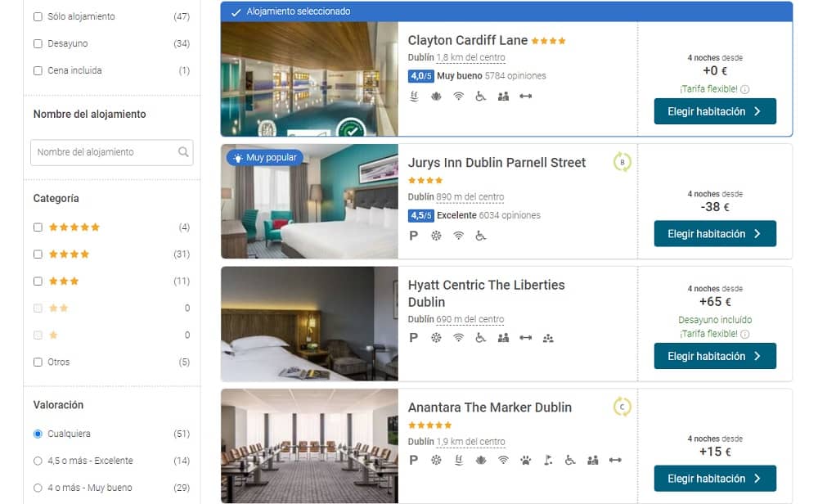The image size is (818, 504).
Task: Click the sustainability B badge on Jurys Inn
Action: pos(622,162)
